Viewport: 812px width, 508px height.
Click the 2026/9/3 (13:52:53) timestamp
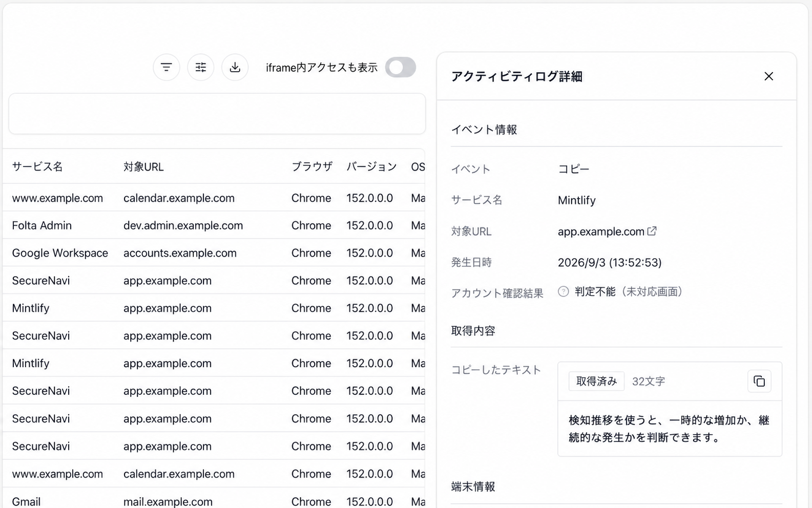click(x=610, y=263)
